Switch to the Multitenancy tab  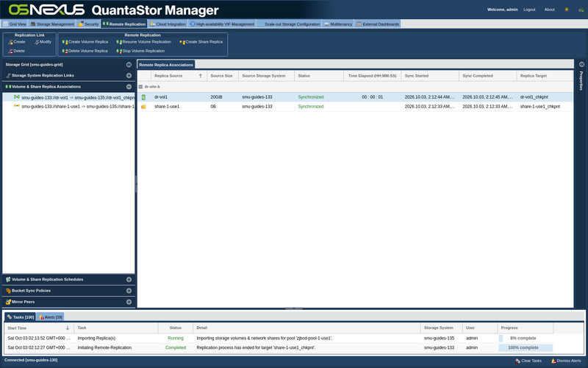[x=338, y=24]
